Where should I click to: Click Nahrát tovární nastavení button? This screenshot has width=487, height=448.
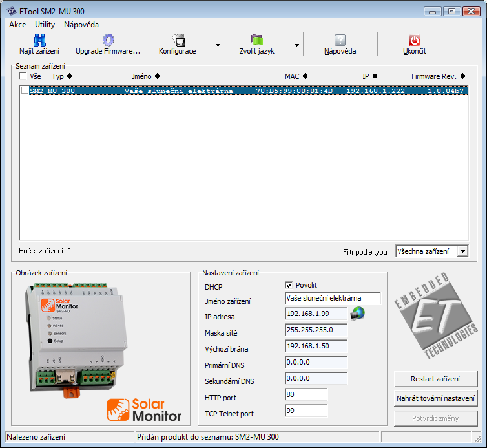pyautogui.click(x=435, y=398)
